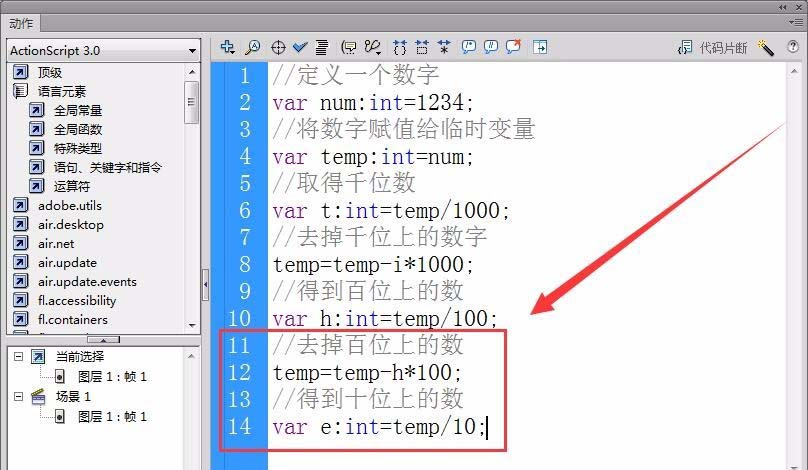The height and width of the screenshot is (470, 808).
Task: Click comment "//取得千位数" on line 5
Action: click(344, 183)
